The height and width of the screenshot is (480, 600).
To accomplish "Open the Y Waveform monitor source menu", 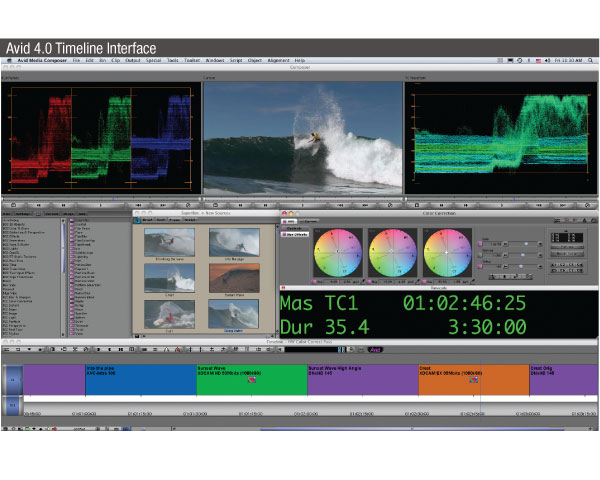I will click(416, 78).
